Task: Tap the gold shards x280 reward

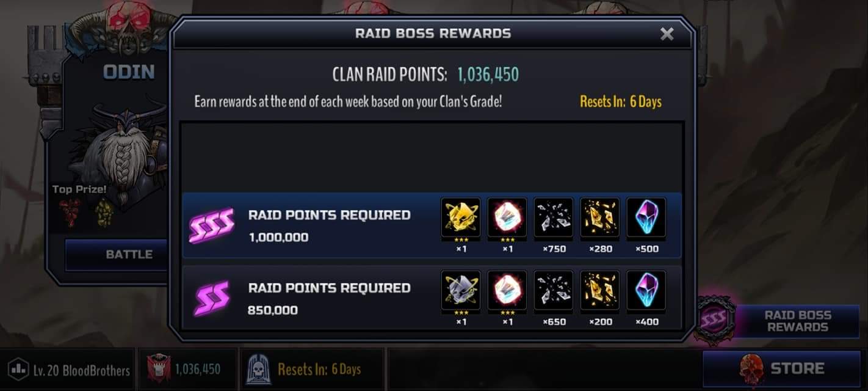Action: (600, 217)
